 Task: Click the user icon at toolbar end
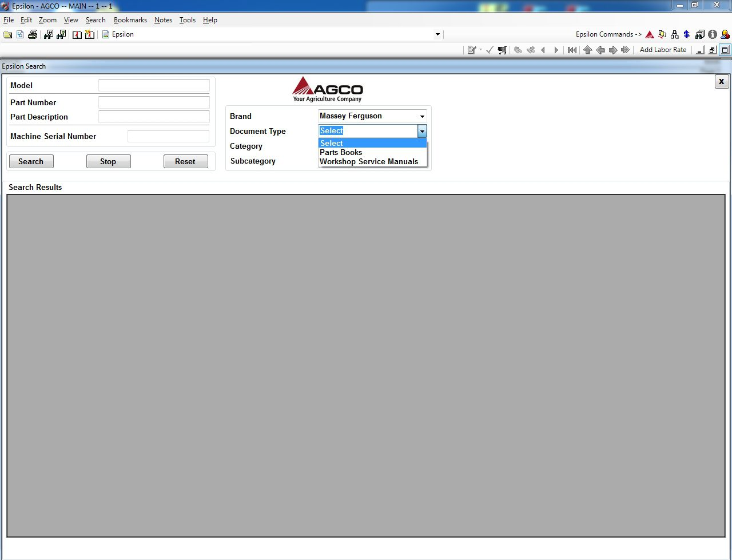pyautogui.click(x=725, y=35)
